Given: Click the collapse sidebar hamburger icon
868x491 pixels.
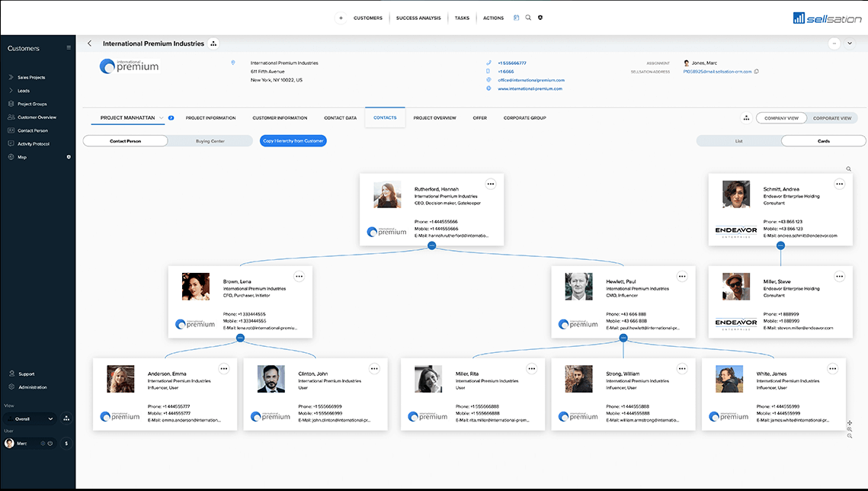Looking at the screenshot, I should (x=69, y=48).
